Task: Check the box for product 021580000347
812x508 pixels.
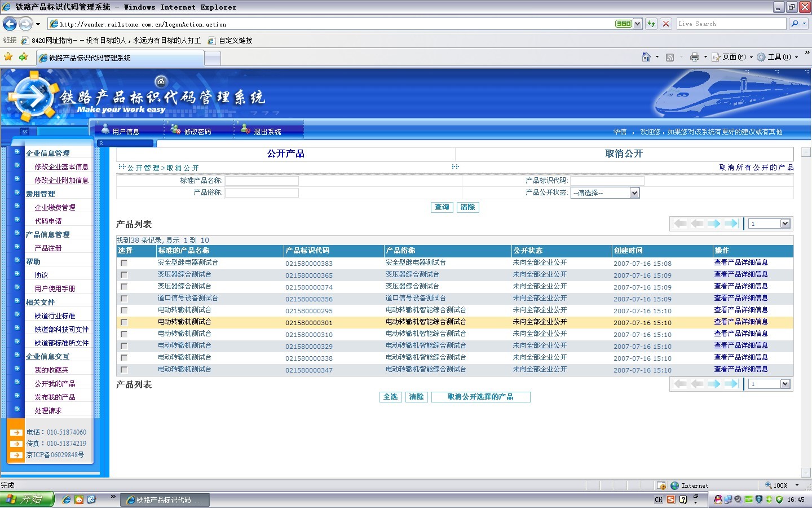Action: pyautogui.click(x=124, y=370)
